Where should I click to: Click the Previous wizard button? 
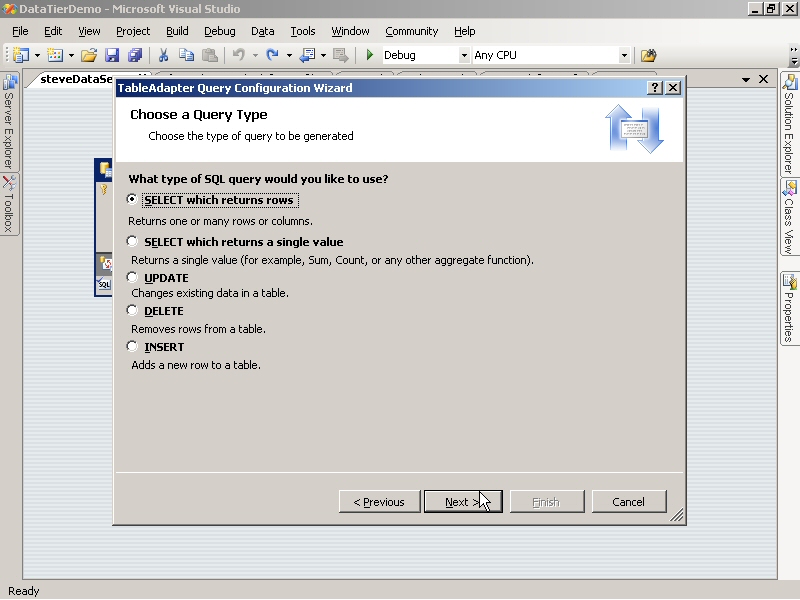(379, 502)
